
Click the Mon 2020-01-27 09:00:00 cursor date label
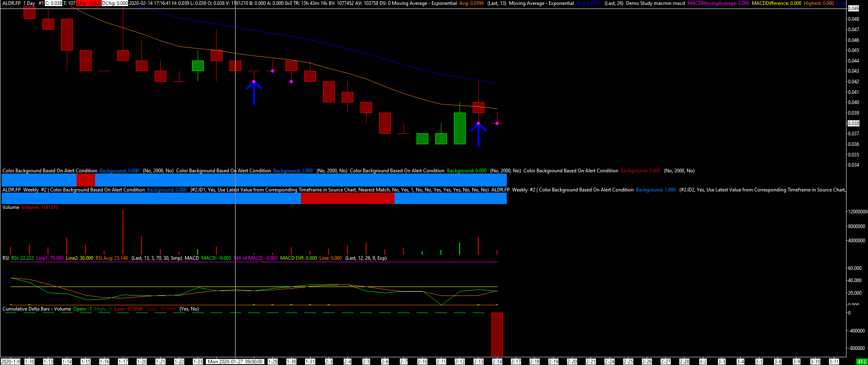pos(235,362)
